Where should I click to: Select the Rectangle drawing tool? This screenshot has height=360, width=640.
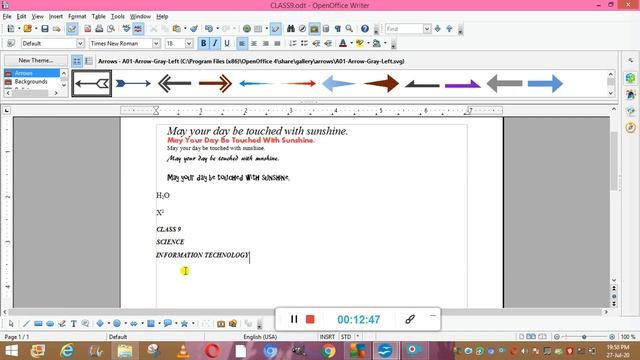38,324
